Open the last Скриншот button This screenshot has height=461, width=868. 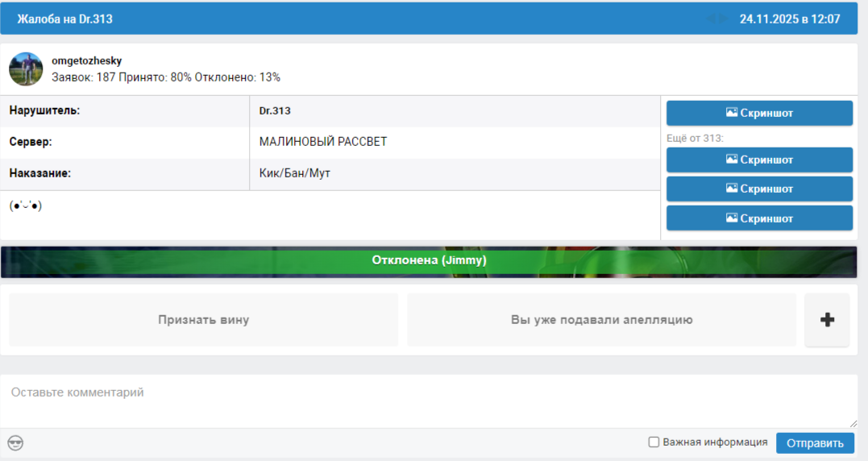coord(759,218)
